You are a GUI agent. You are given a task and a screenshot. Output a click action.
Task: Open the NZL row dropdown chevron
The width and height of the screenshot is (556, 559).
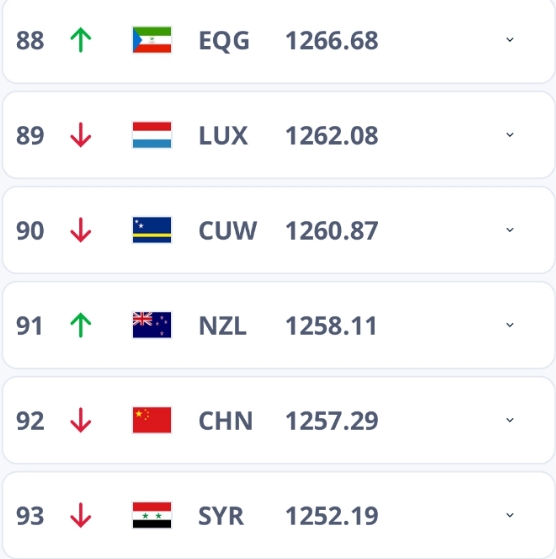pos(510,325)
